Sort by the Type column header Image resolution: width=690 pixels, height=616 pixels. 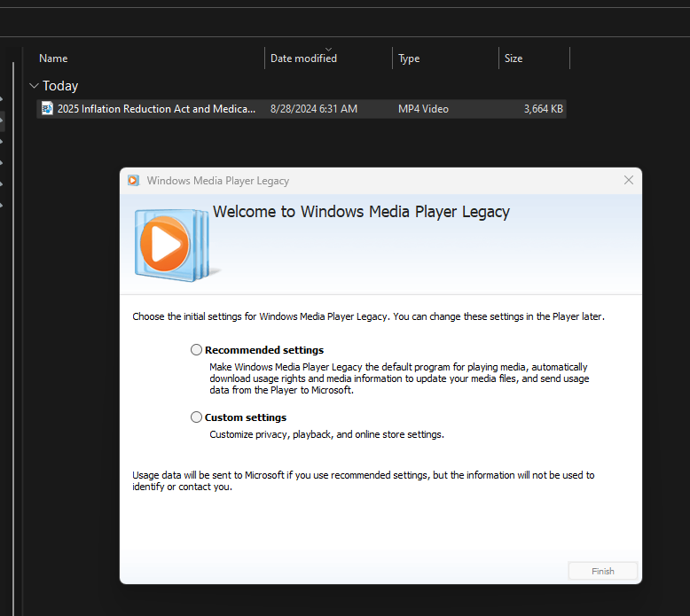(409, 58)
